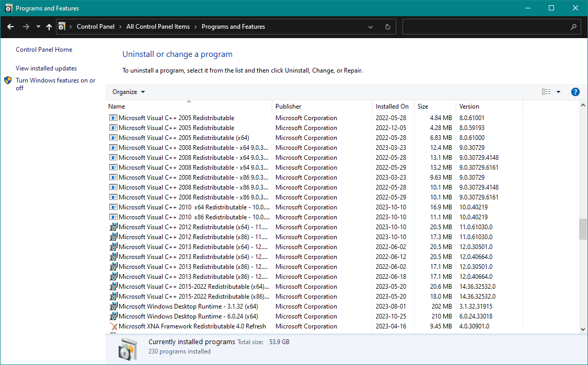Sort list by Version column
588x365 pixels.
tap(489, 107)
